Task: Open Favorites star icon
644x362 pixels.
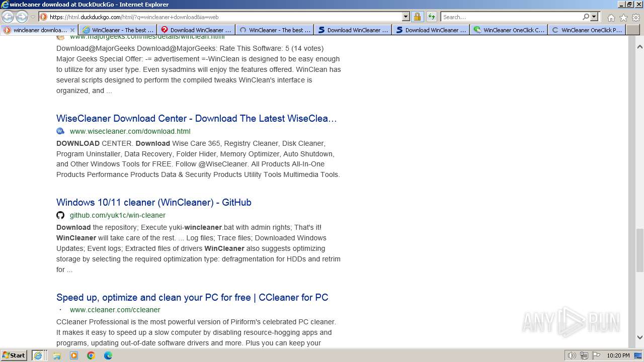Action: (623, 18)
